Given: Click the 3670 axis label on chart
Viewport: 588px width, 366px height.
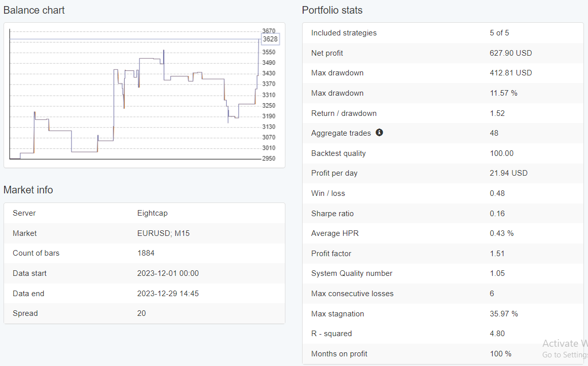Looking at the screenshot, I should tap(269, 31).
